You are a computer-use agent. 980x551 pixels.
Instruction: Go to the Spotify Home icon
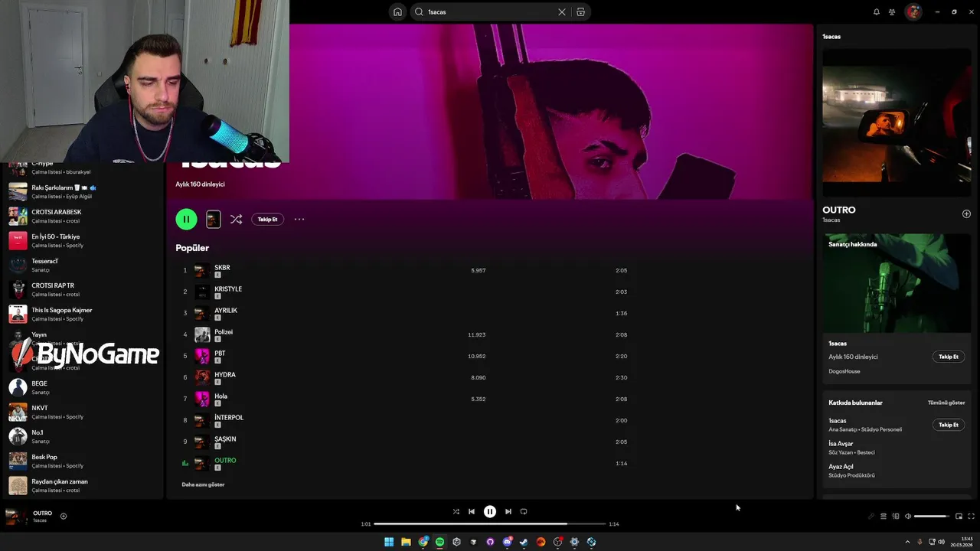[x=397, y=11]
